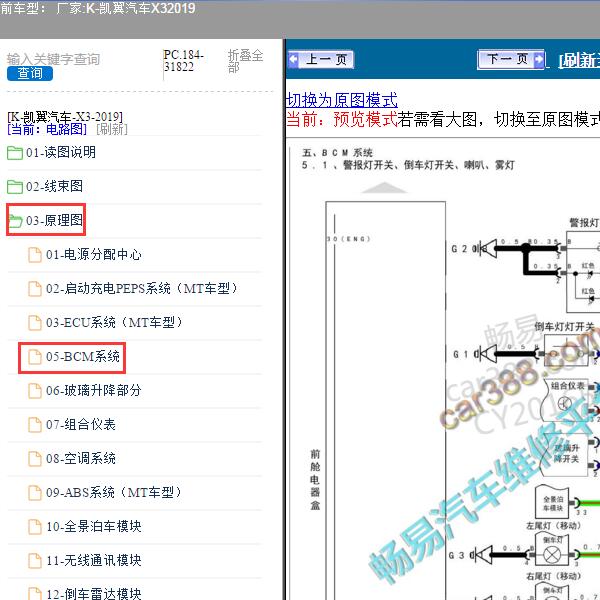Click the page icon of 10-全景泊车模块
600x600 pixels.
pyautogui.click(x=35, y=527)
